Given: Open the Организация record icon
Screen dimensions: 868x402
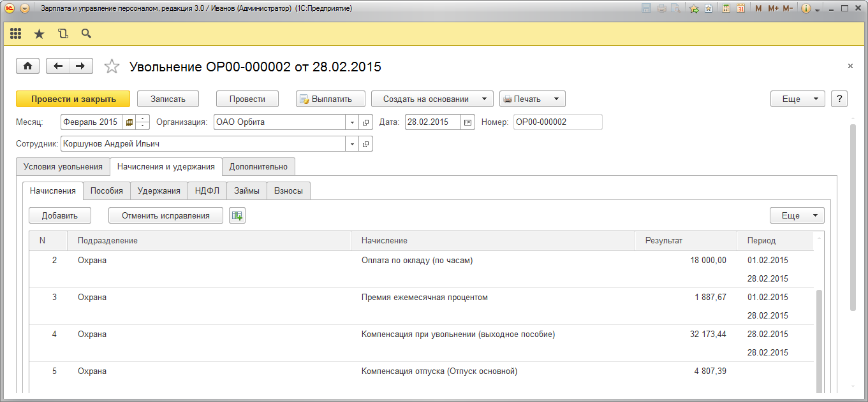Looking at the screenshot, I should tap(366, 122).
